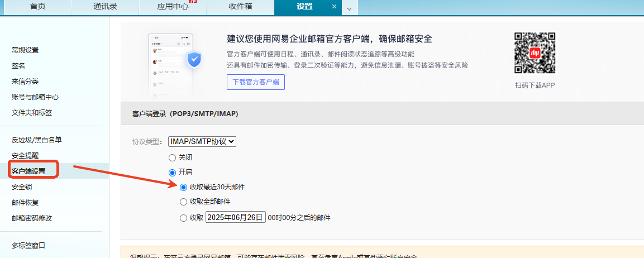Open 文件夹和标签 settings

(x=32, y=113)
